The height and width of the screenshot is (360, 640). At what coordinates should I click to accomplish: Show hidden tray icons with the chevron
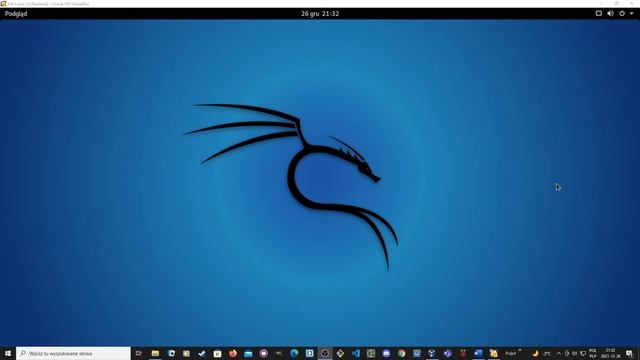pyautogui.click(x=559, y=353)
